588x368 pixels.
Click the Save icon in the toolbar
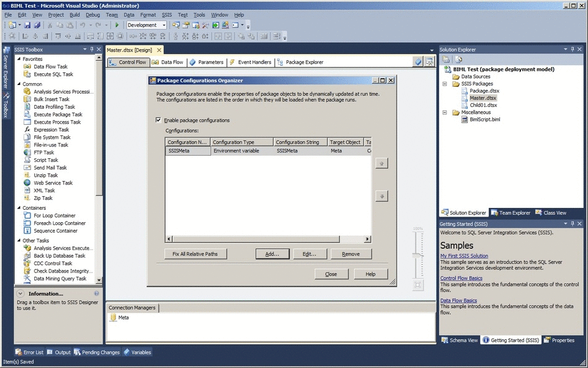[x=27, y=25]
